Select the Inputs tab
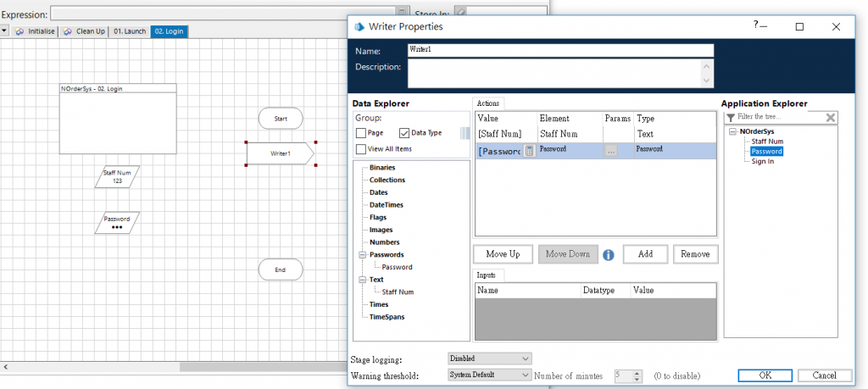 [486, 275]
